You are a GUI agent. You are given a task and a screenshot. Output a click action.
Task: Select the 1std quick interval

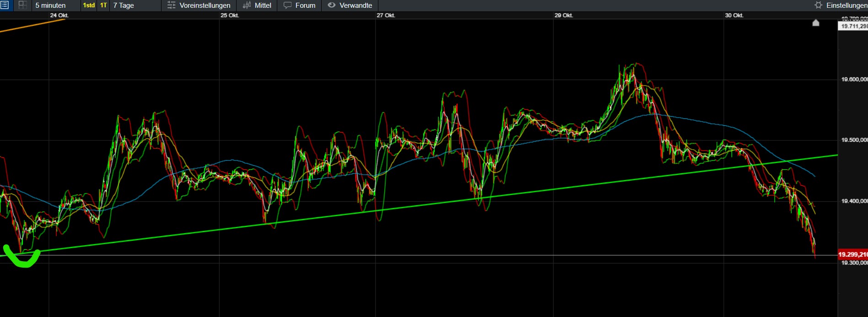pos(89,5)
